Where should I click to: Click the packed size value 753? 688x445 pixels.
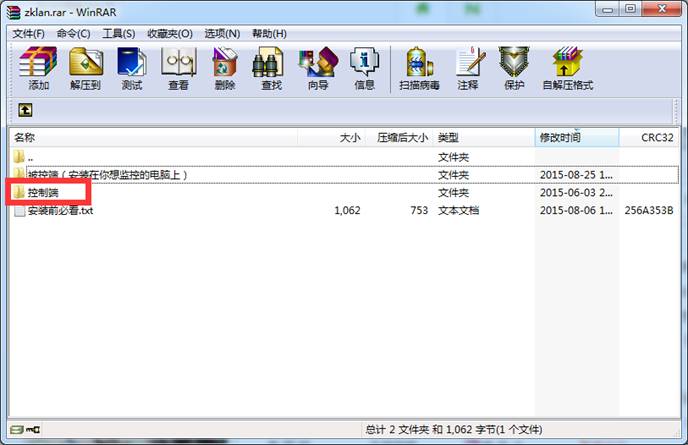coord(419,211)
